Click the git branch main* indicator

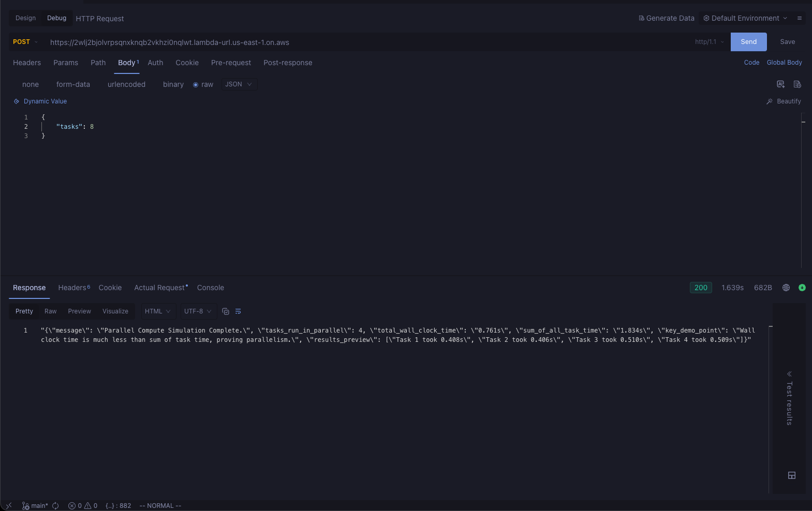pos(35,506)
